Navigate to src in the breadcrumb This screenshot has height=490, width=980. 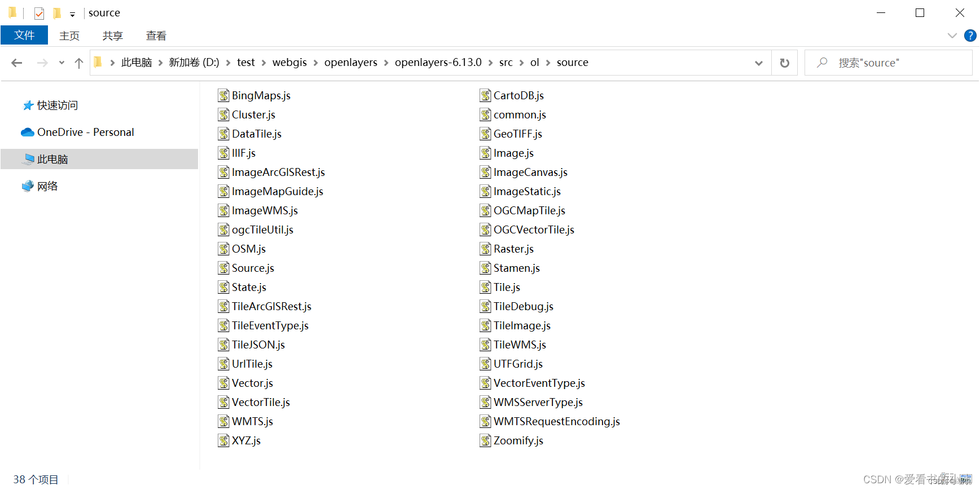(506, 63)
